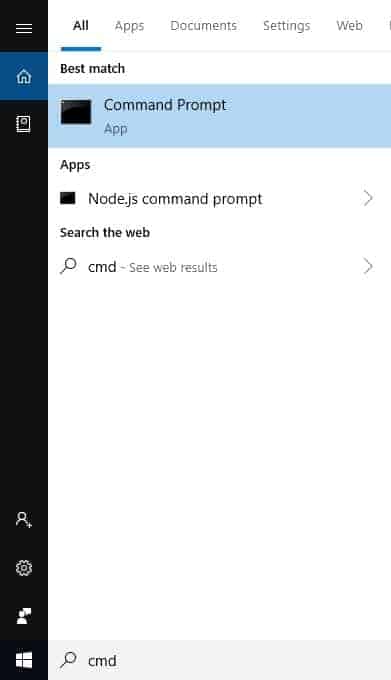This screenshot has width=391, height=680.
Task: Click the Command Prompt black icon
Action: (x=76, y=112)
